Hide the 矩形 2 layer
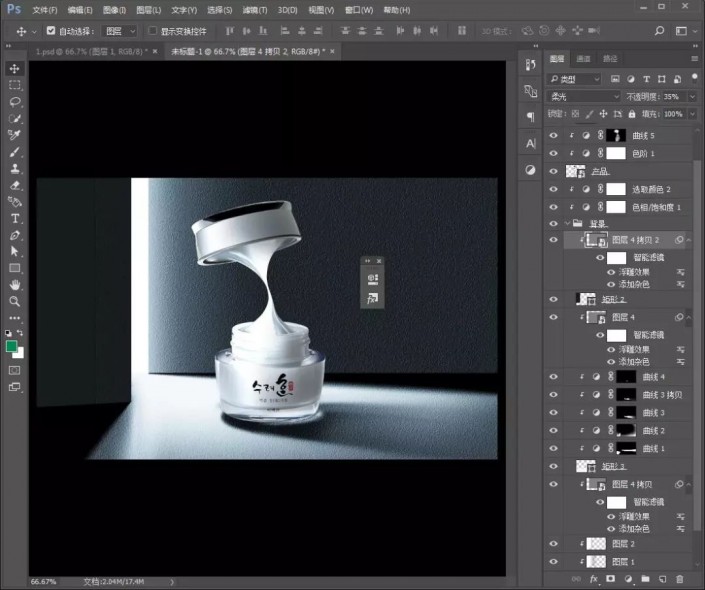The image size is (705, 590). [553, 299]
